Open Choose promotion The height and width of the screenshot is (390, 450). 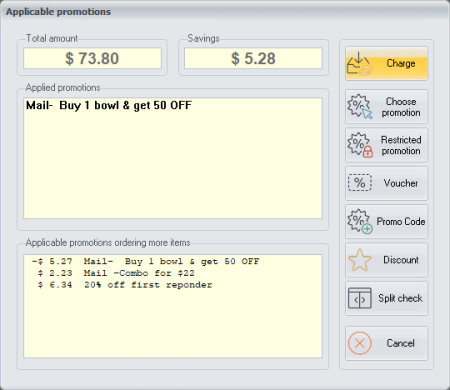tap(386, 107)
